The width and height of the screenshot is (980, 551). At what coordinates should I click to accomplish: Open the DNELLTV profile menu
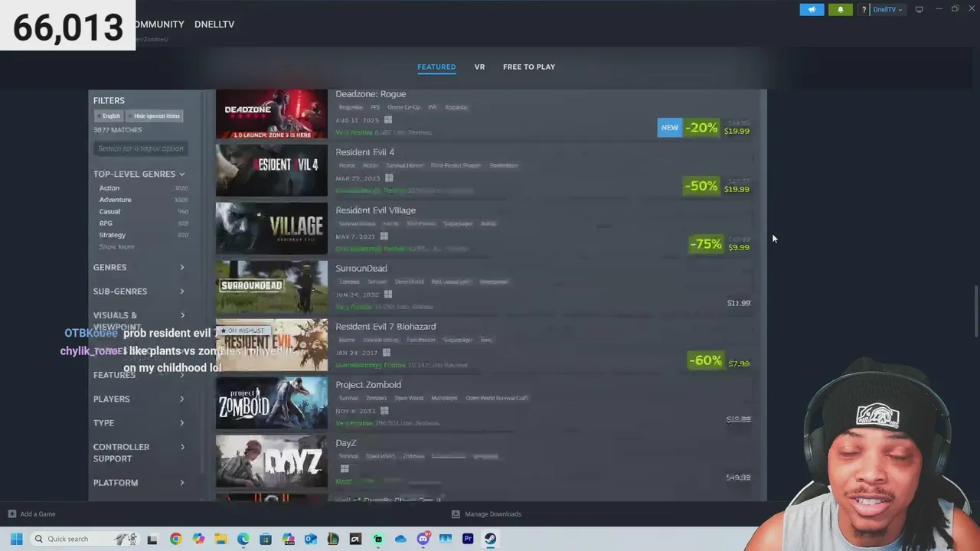point(214,24)
